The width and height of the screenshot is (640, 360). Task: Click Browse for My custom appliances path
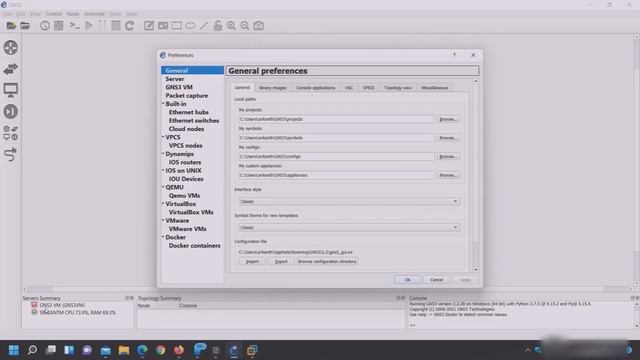point(449,175)
